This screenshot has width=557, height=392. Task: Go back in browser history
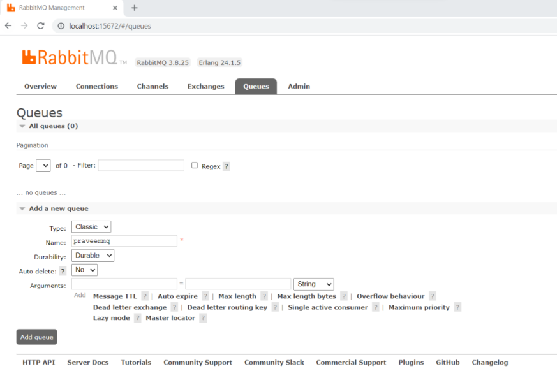click(8, 25)
